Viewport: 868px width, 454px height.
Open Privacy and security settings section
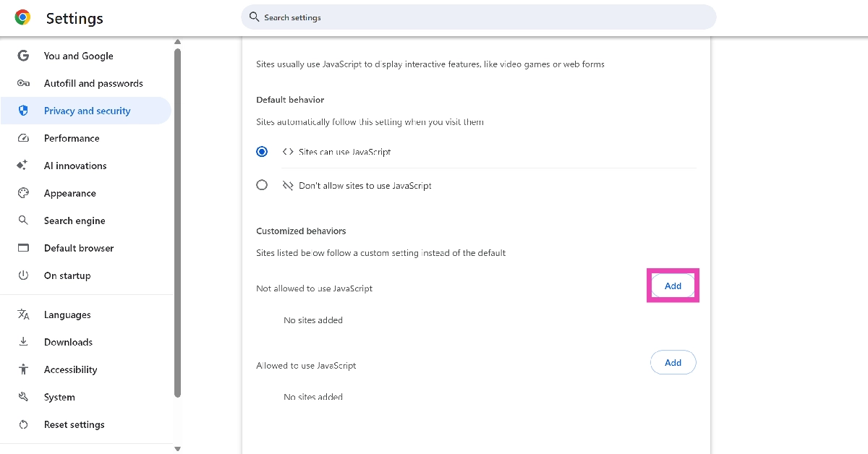click(x=87, y=111)
